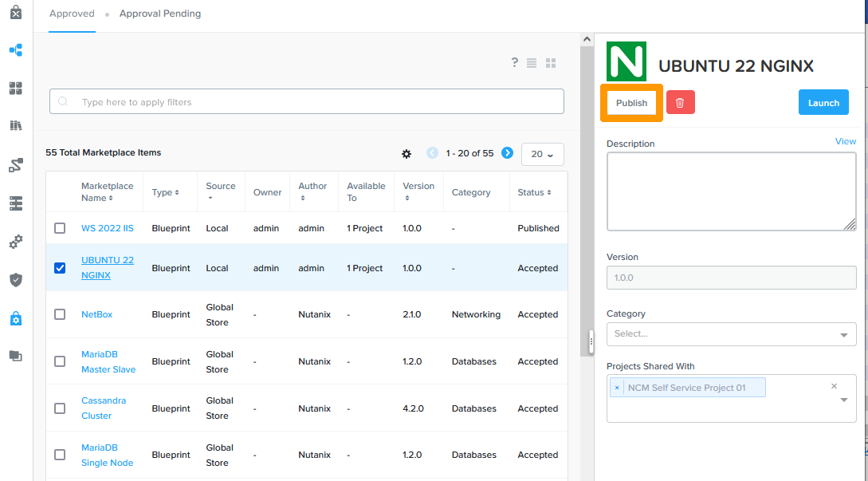Image resolution: width=868 pixels, height=481 pixels.
Task: Open the Marketplace Manager lock-bag sidebar icon
Action: tap(16, 318)
